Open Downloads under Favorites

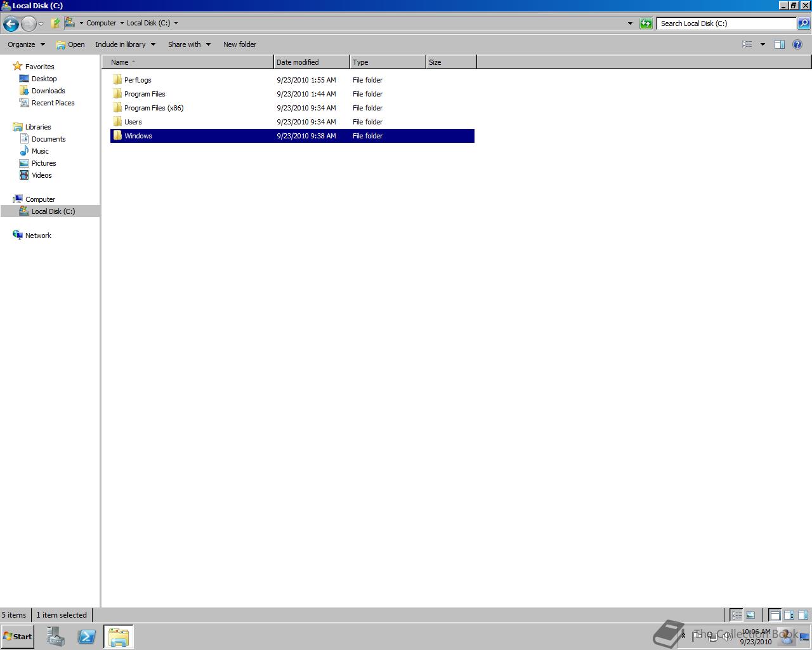(x=42, y=91)
